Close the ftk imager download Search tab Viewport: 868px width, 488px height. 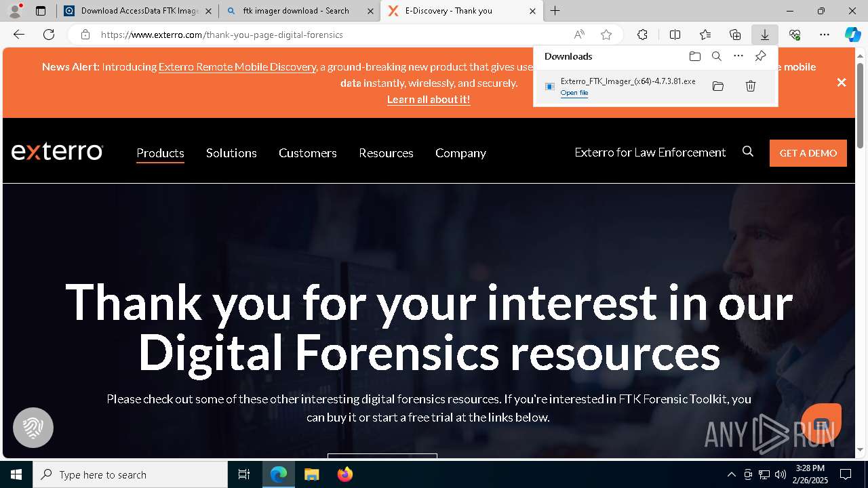pos(370,11)
